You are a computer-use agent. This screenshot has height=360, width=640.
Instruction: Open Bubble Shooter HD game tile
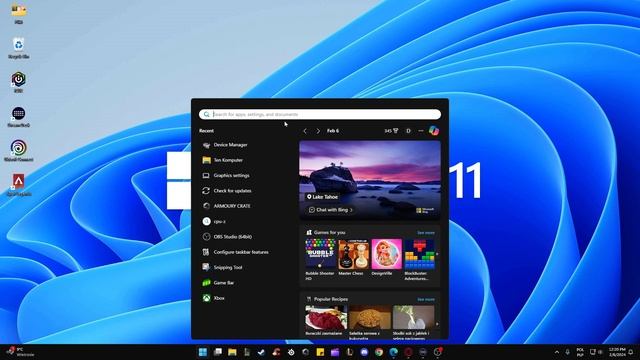click(320, 259)
